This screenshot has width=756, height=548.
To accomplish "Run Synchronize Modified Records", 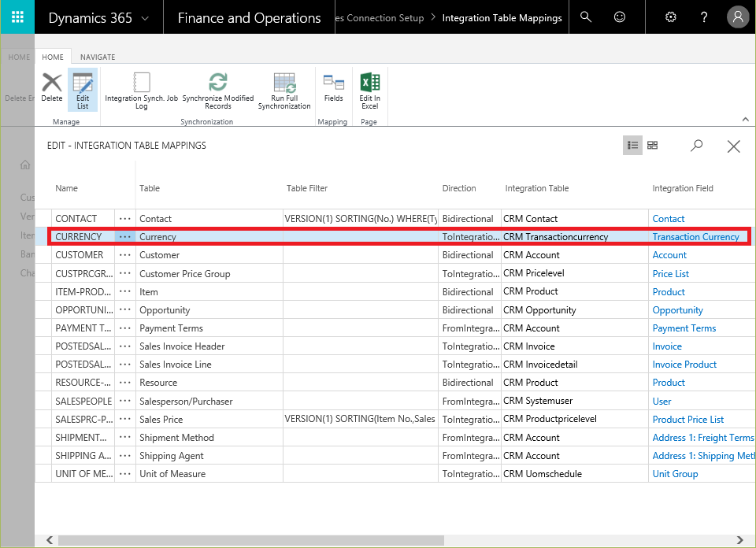I will 218,91.
